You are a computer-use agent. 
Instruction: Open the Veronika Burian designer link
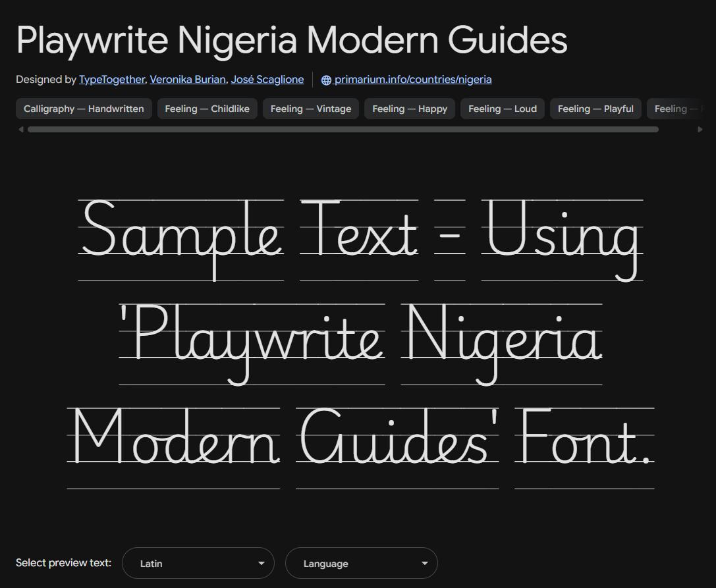point(188,80)
